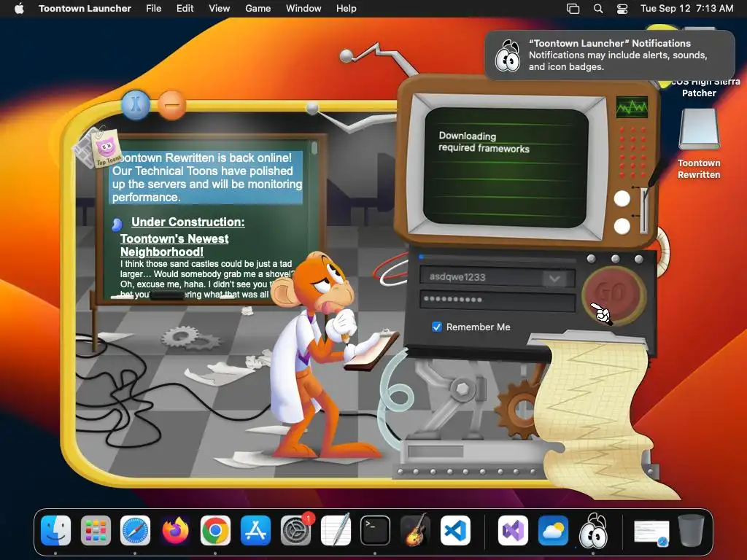Viewport: 747px width, 560px height.
Task: Open Spotlight search in menu bar
Action: [x=598, y=8]
